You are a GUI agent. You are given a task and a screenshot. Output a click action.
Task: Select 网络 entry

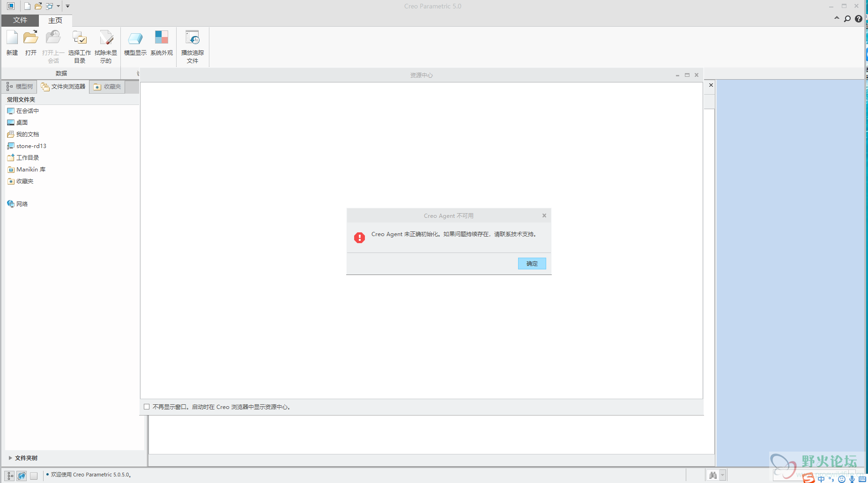click(x=17, y=204)
